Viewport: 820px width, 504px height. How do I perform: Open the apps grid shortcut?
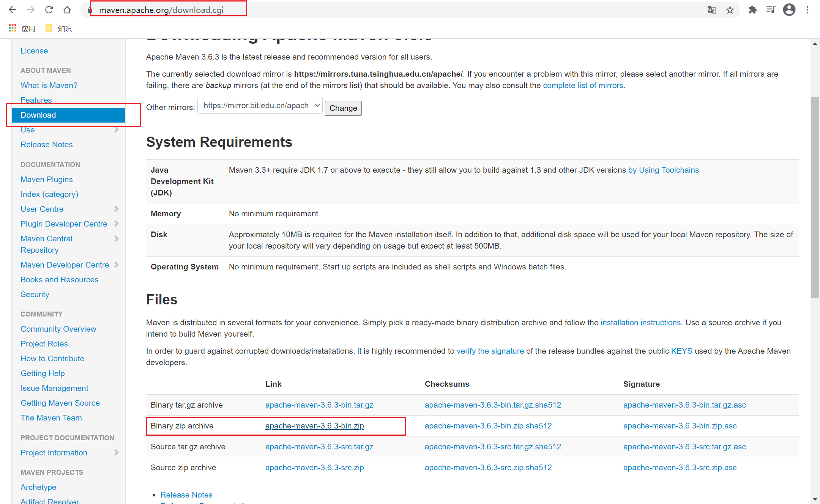point(13,28)
